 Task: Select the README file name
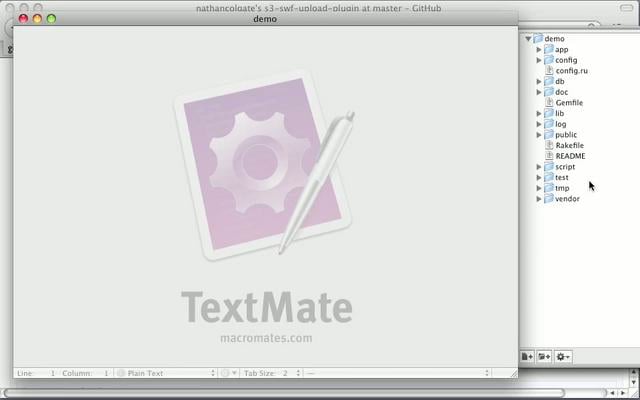coord(570,156)
